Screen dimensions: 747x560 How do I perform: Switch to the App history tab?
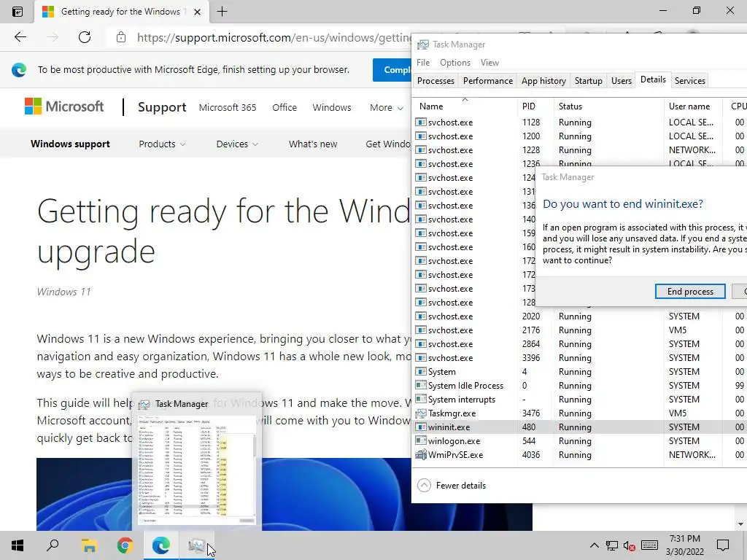[543, 81]
